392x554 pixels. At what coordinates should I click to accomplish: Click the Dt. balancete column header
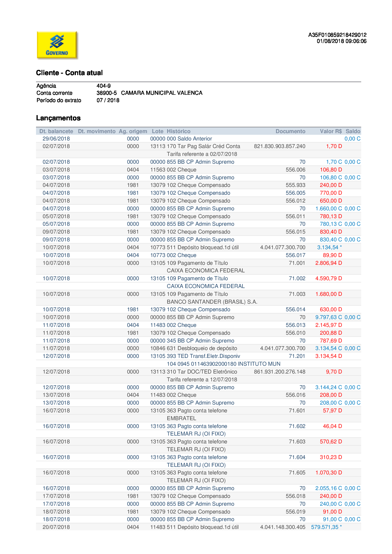coord(56,131)
